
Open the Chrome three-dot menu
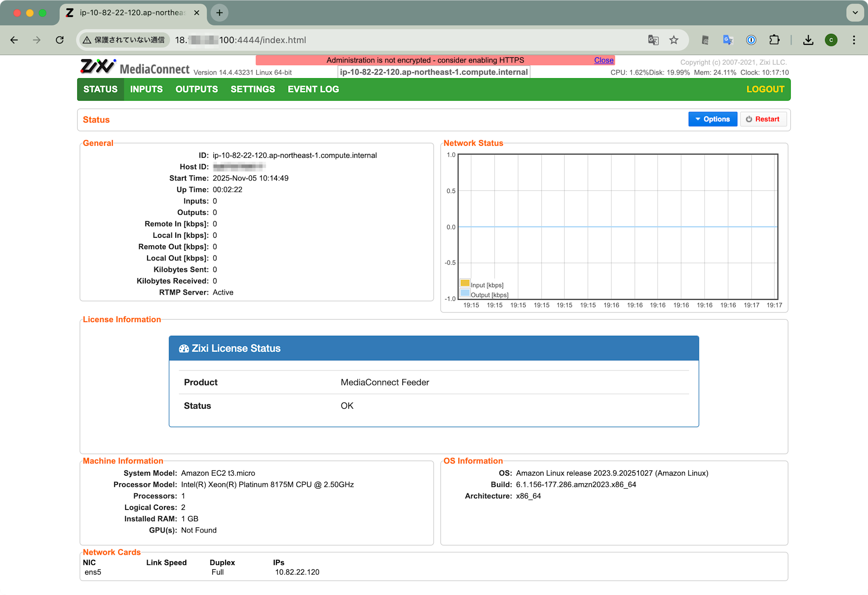854,40
